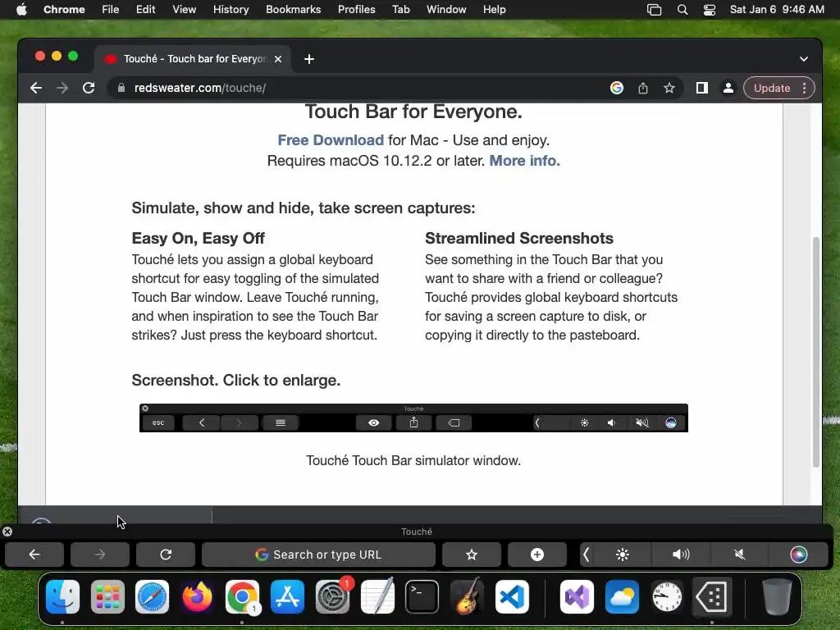Open the Edit menu
This screenshot has width=840, height=630.
[x=145, y=10]
